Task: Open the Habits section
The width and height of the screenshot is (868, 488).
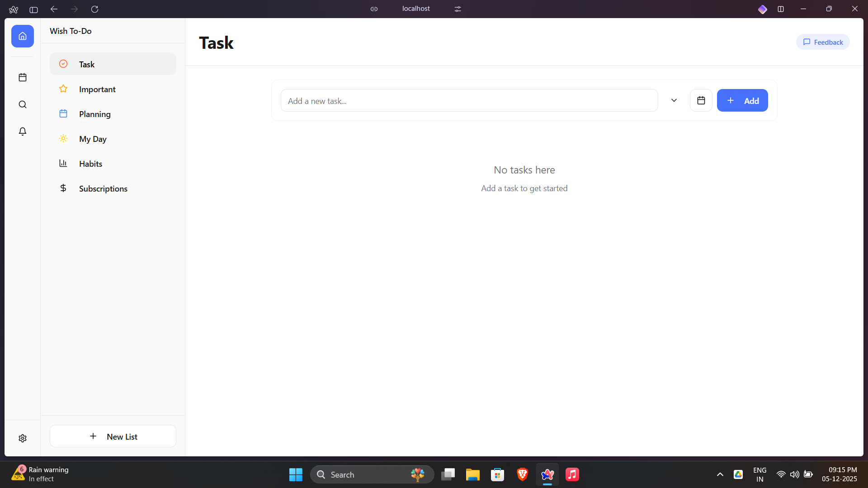Action: coord(90,164)
